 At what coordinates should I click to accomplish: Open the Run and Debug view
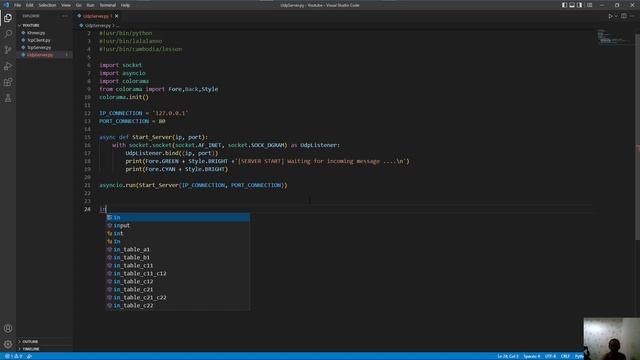tap(8, 66)
